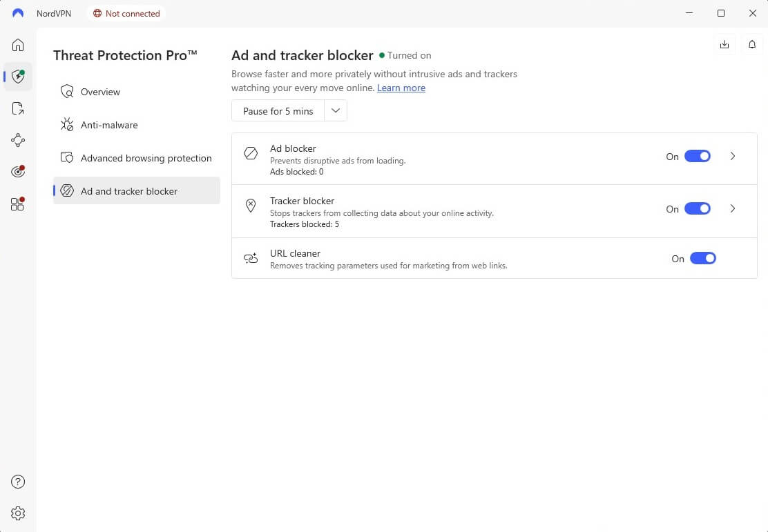Open the notifications bell
Screen dimensions: 768x532
tap(752, 44)
